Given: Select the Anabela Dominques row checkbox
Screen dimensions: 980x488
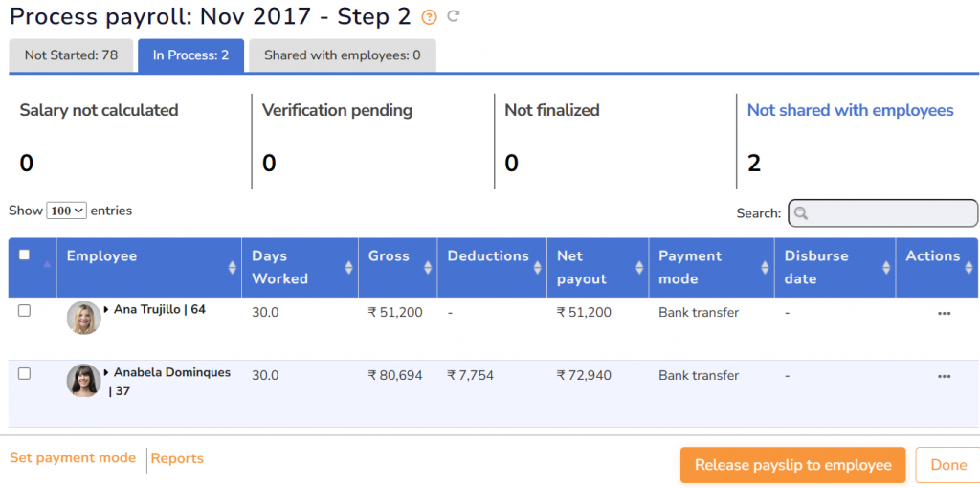Looking at the screenshot, I should (x=25, y=374).
